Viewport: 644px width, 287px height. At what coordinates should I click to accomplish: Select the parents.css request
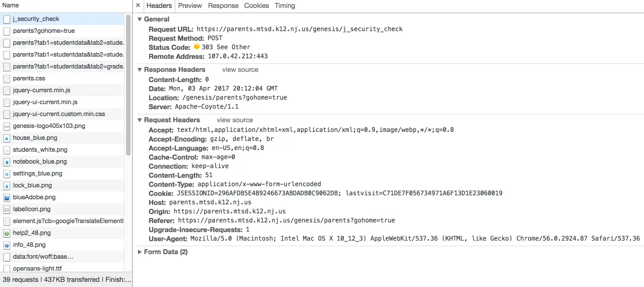(x=29, y=79)
